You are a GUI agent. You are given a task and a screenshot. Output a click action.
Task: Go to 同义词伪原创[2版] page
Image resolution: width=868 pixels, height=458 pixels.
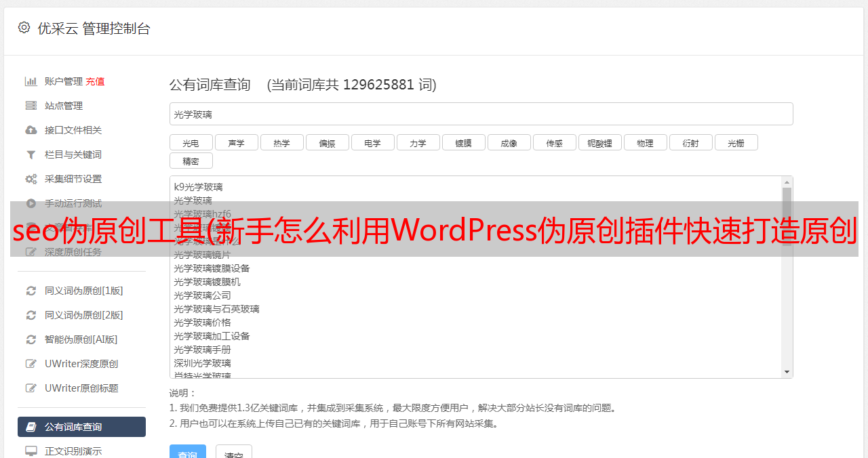pyautogui.click(x=84, y=315)
